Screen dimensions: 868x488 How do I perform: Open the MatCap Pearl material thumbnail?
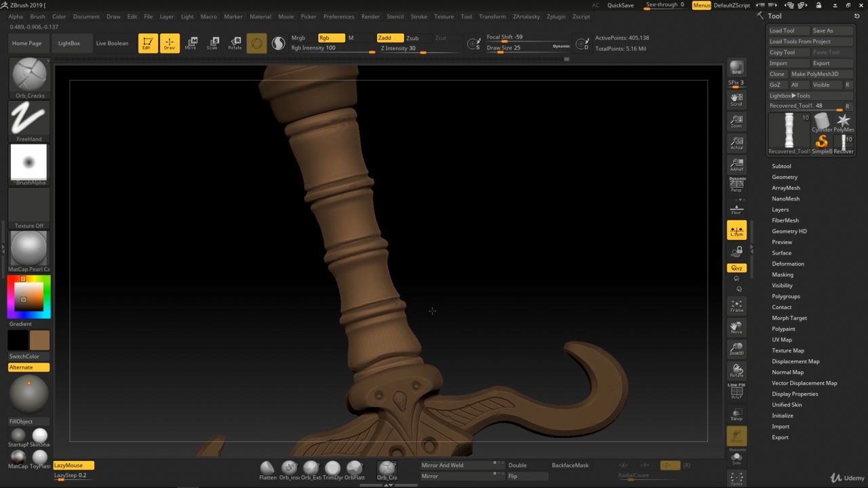point(28,249)
